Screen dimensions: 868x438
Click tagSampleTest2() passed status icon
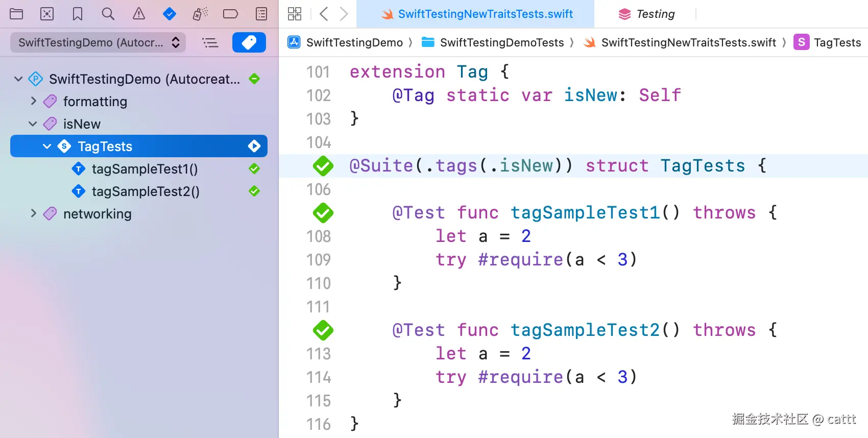coord(254,191)
